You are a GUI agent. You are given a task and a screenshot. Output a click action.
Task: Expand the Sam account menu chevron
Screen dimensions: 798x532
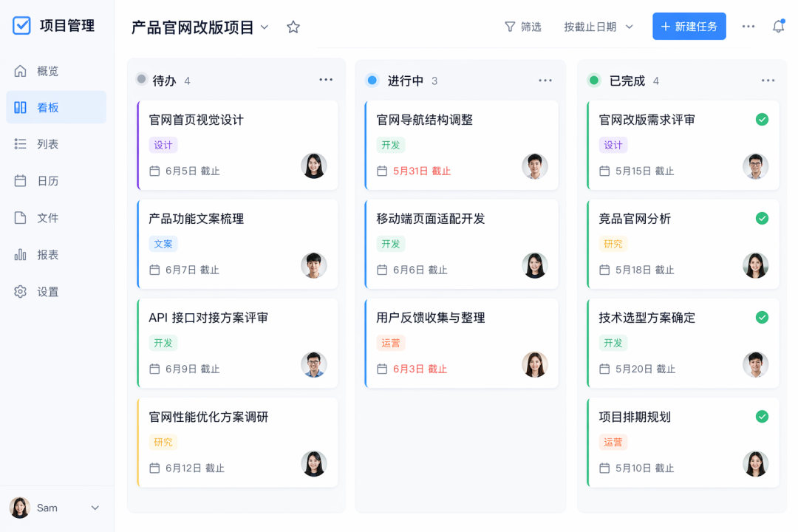[95, 508]
